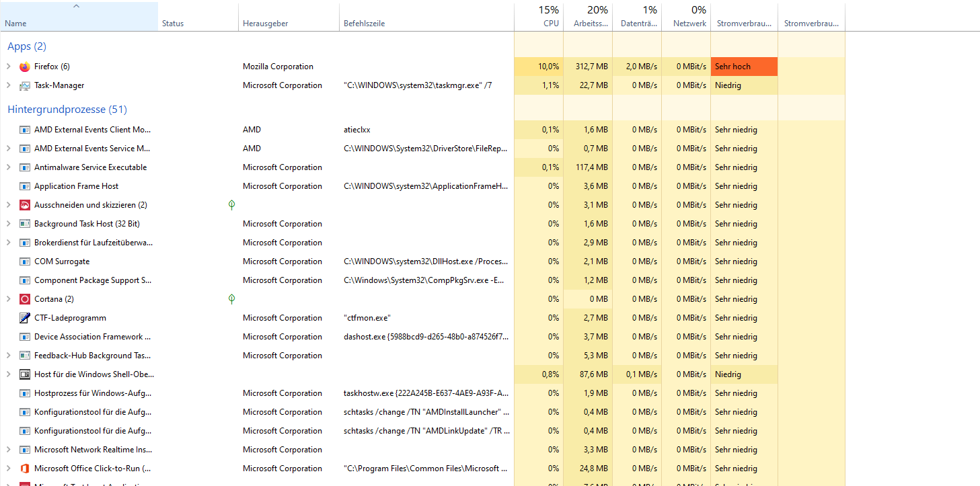Sort by the Datenträger column header
Image resolution: width=980 pixels, height=486 pixels.
pos(637,17)
